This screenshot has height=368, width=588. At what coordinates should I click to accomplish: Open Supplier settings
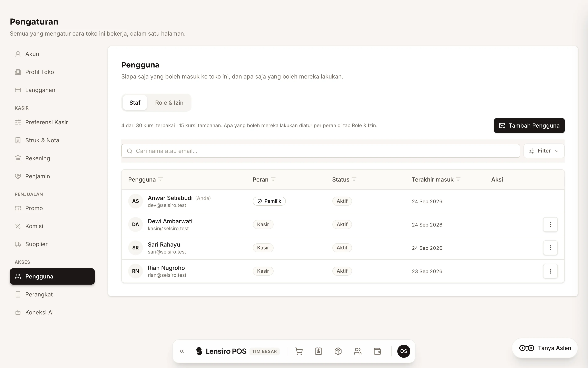[52, 244]
